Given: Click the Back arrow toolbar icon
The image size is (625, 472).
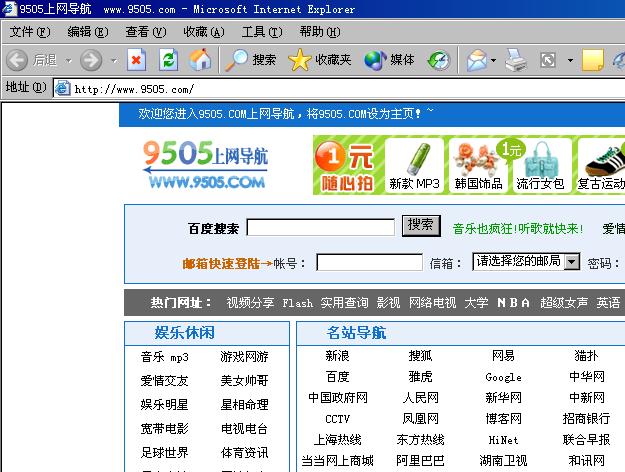Looking at the screenshot, I should (x=17, y=60).
